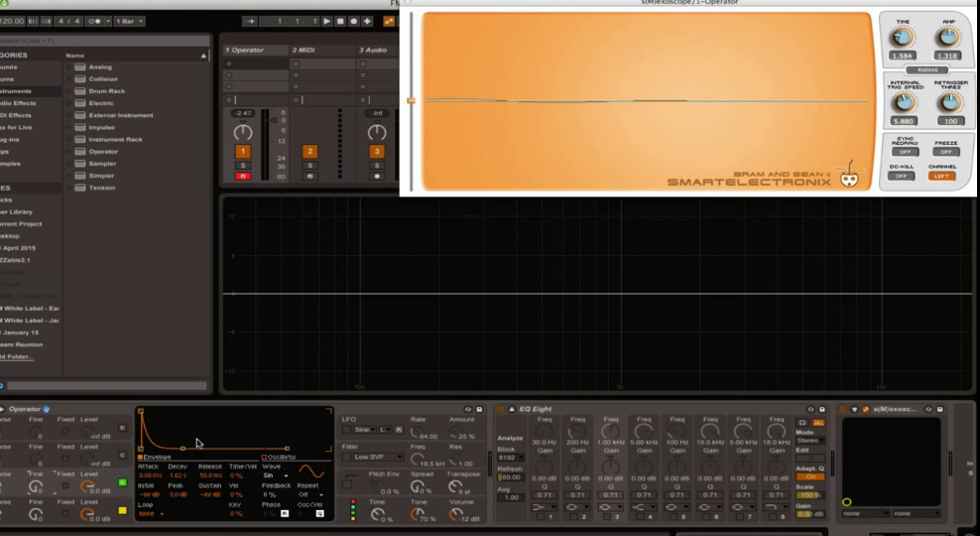Image resolution: width=980 pixels, height=536 pixels.
Task: Select the 2 MIDI track header
Action: [x=320, y=50]
